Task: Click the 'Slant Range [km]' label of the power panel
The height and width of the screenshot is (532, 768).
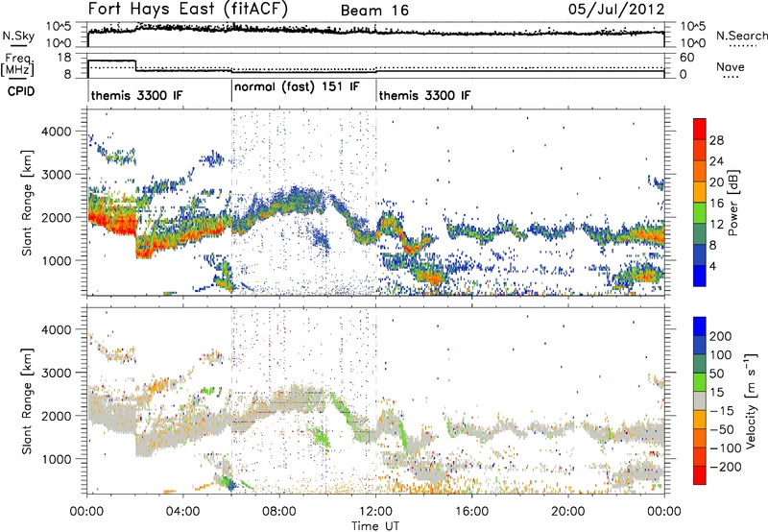Action: 27,203
